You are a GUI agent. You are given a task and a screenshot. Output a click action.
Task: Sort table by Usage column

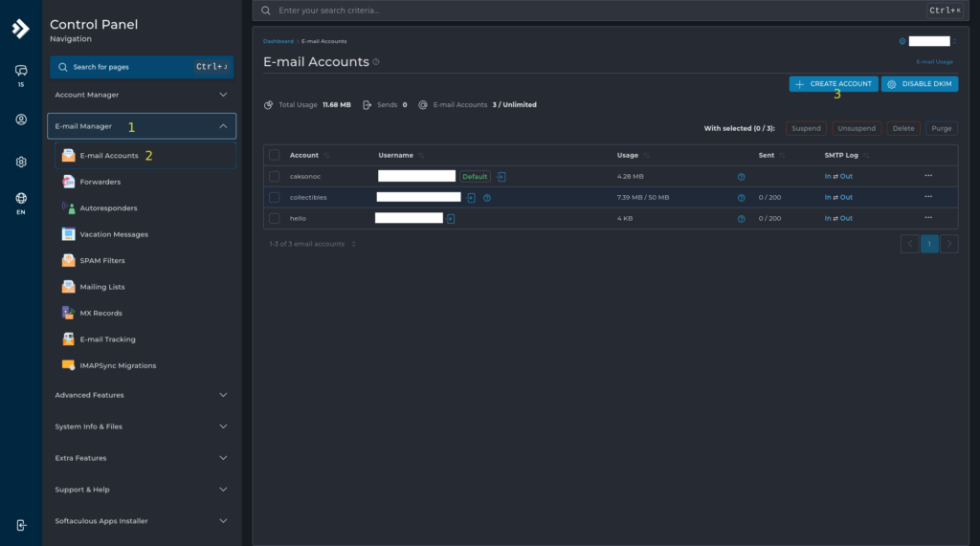pos(633,156)
